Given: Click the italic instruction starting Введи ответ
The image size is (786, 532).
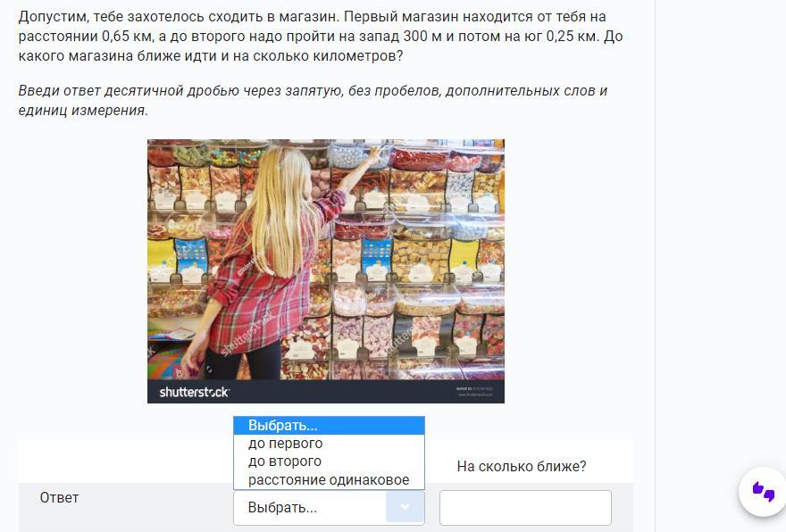Looking at the screenshot, I should (313, 100).
